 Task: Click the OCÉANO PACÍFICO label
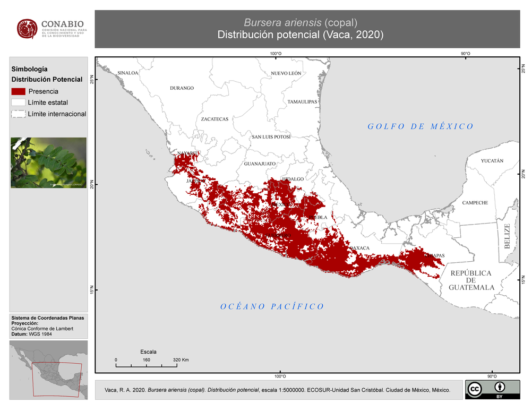click(x=272, y=306)
